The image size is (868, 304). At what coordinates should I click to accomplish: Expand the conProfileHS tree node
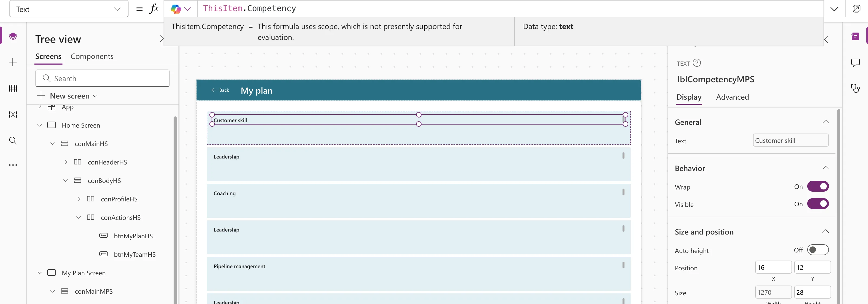pos(79,199)
